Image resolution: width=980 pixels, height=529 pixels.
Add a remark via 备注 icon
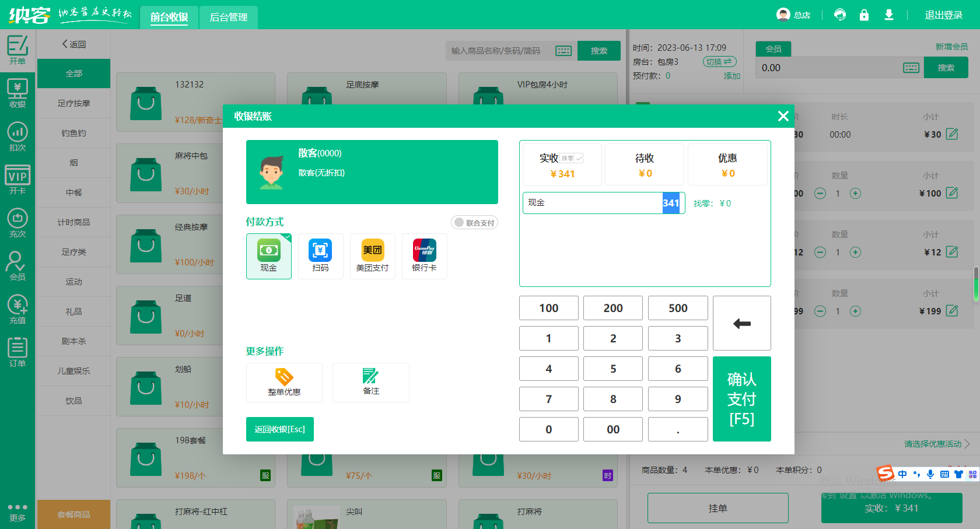pyautogui.click(x=370, y=382)
